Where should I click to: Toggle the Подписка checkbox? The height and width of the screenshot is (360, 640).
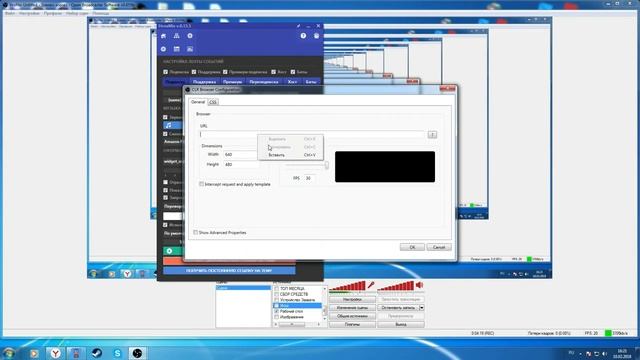pyautogui.click(x=165, y=72)
